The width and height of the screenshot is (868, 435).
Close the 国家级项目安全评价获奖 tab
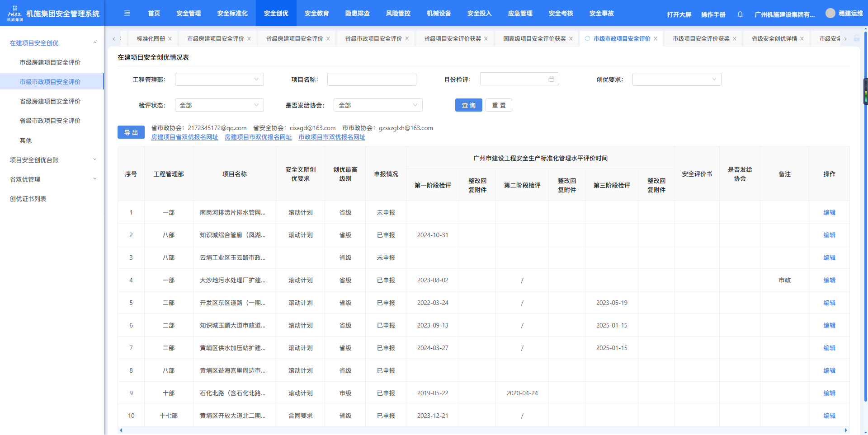tap(571, 39)
